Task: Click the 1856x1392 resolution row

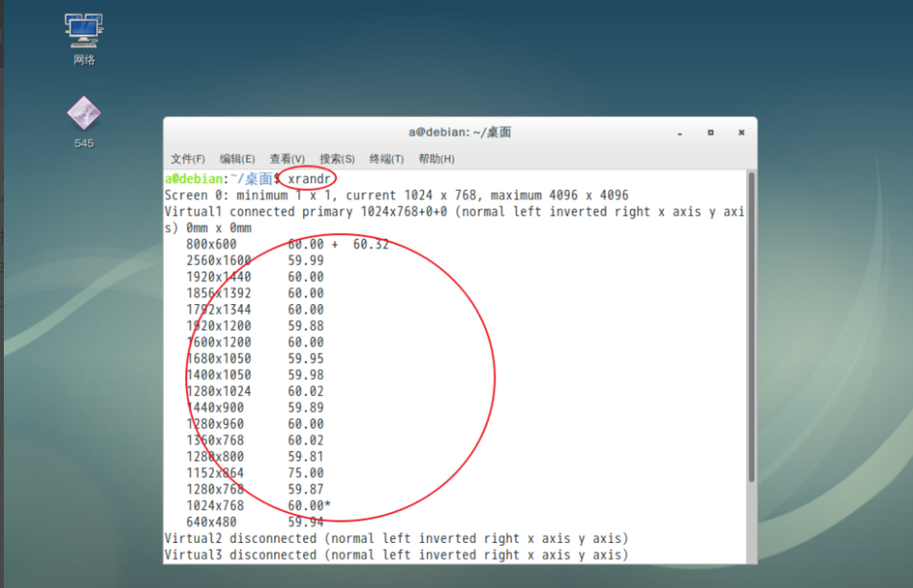Action: pos(255,293)
